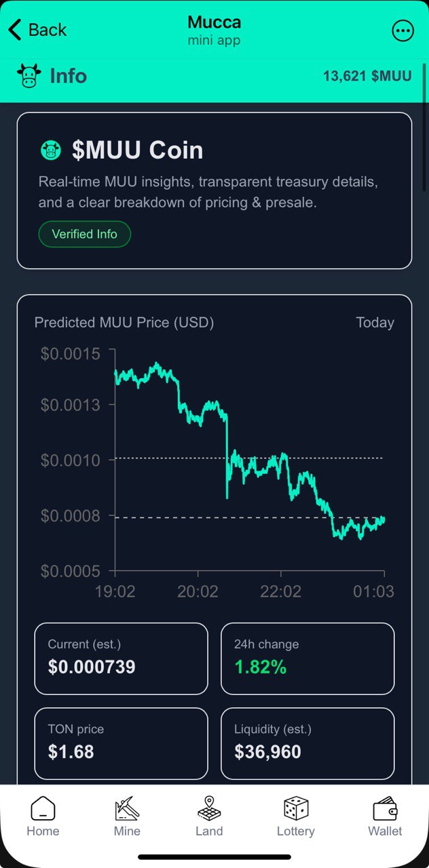Open the Home house icon
429x868 pixels.
tap(43, 808)
